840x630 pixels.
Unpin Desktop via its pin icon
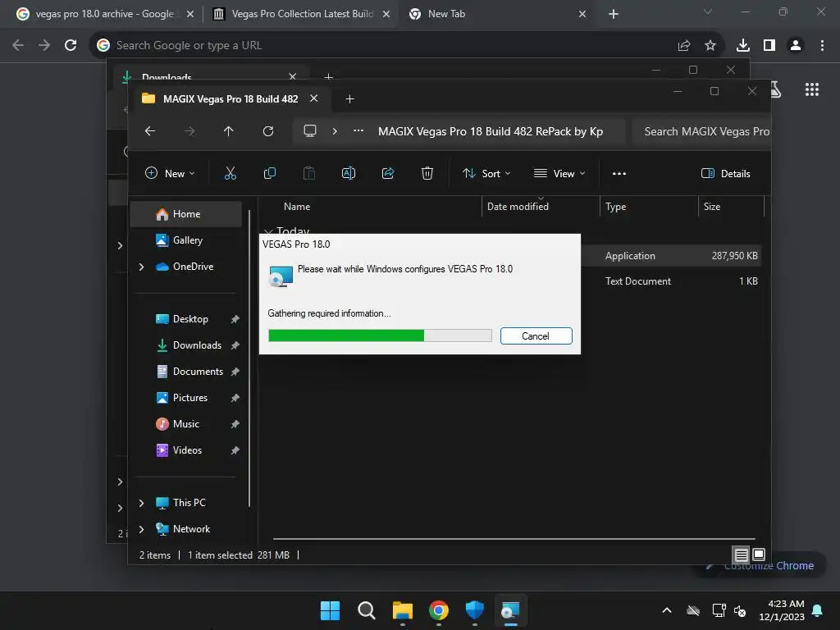click(235, 319)
